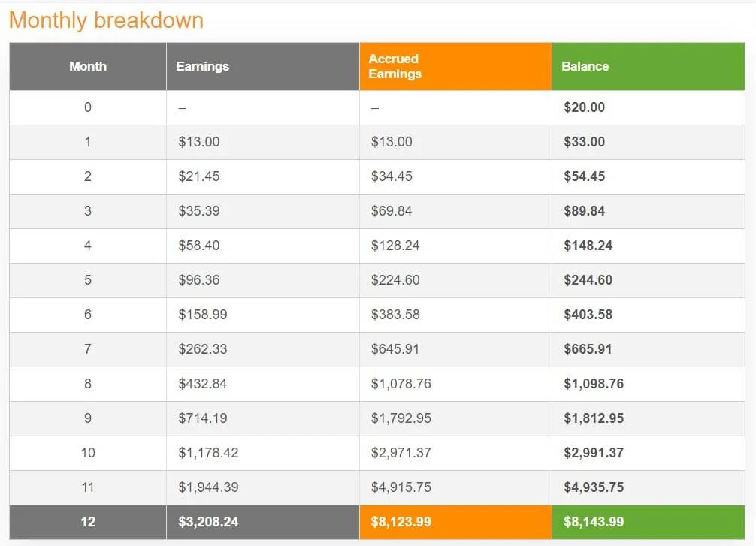This screenshot has height=546, width=756.
Task: Select the Month column header
Action: (x=88, y=67)
